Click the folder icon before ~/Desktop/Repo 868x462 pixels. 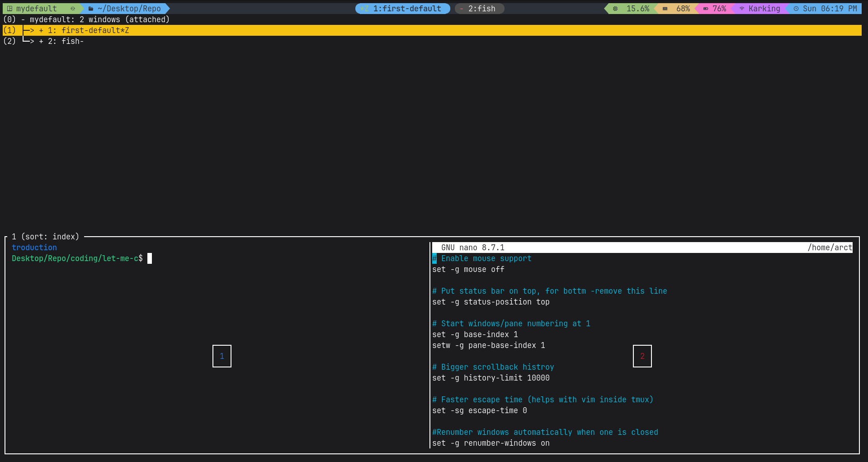[91, 9]
